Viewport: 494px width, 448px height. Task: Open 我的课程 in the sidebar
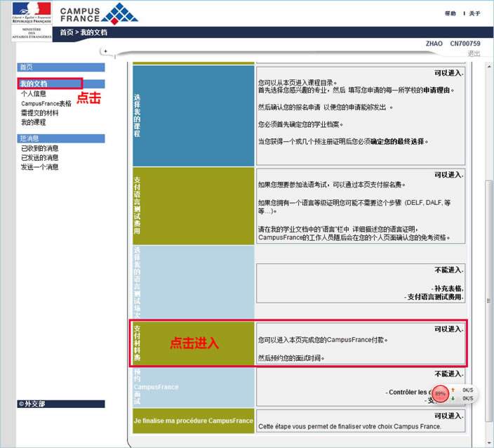(x=34, y=122)
